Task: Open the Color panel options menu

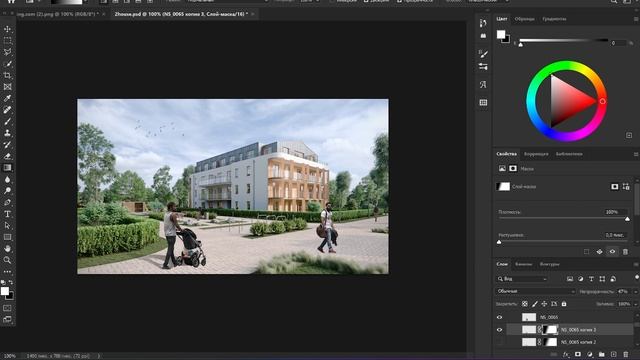Action: click(x=636, y=19)
